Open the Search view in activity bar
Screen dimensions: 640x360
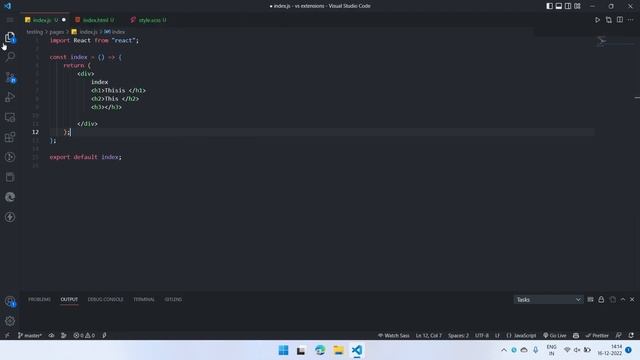[10, 57]
